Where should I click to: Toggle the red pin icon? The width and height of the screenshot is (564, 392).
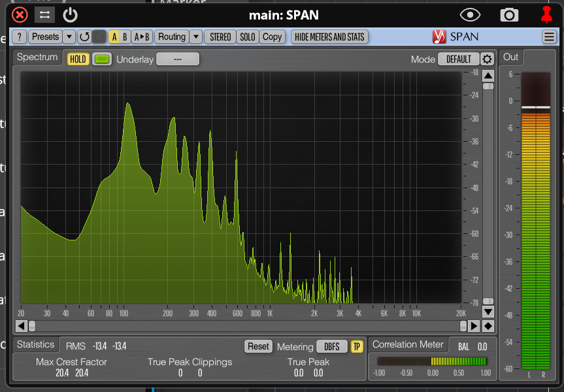click(546, 15)
